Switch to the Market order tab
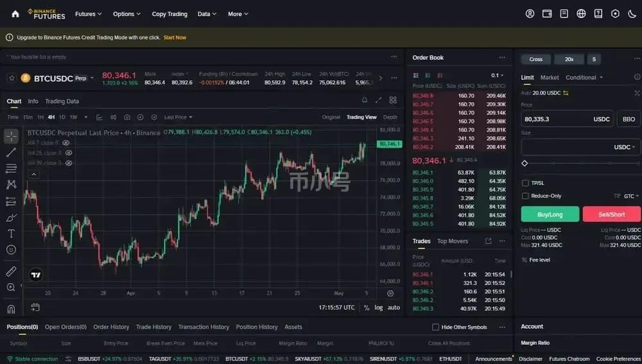Image resolution: width=642 pixels, height=364 pixels. [x=550, y=78]
